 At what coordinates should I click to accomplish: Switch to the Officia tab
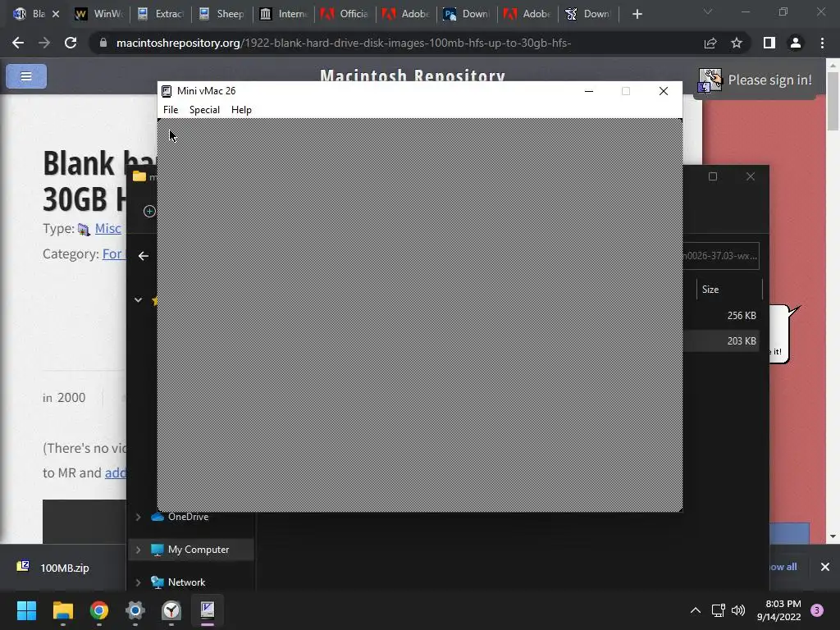[x=345, y=14]
